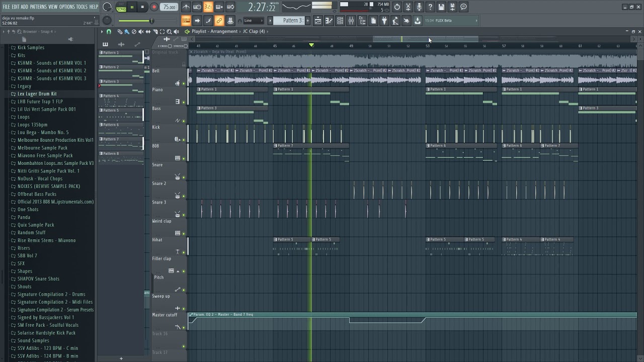The width and height of the screenshot is (644, 362).
Task: Select the playlist paint brush tool
Action: 127,32
